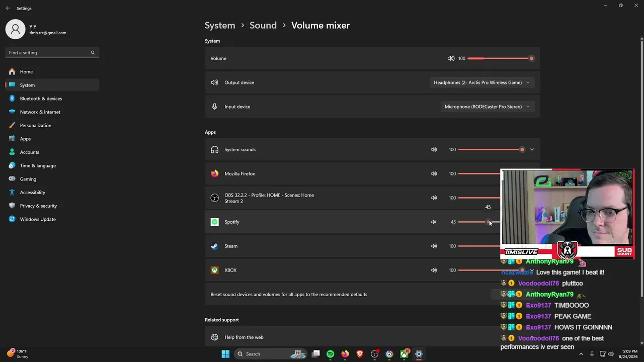Open OBS Studio from the taskbar

374,354
